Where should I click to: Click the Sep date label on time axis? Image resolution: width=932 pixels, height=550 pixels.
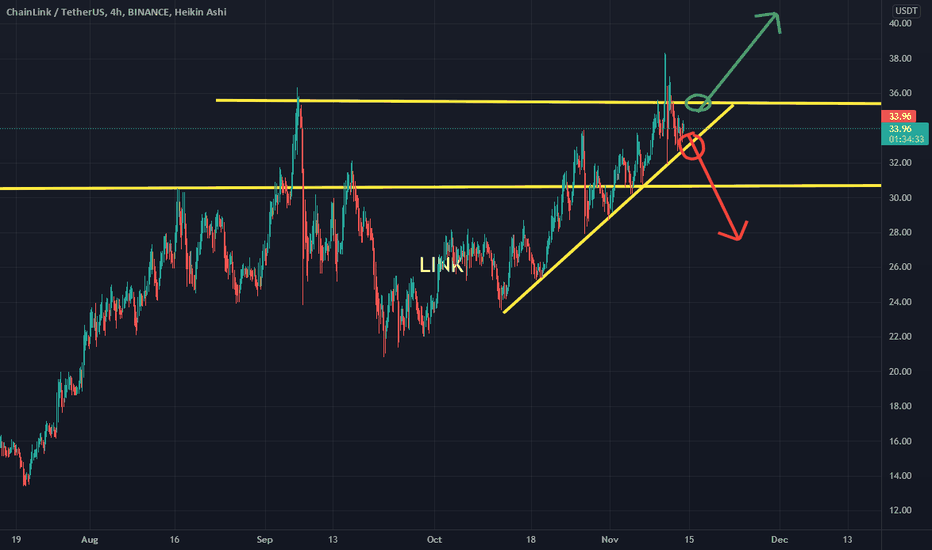click(265, 540)
